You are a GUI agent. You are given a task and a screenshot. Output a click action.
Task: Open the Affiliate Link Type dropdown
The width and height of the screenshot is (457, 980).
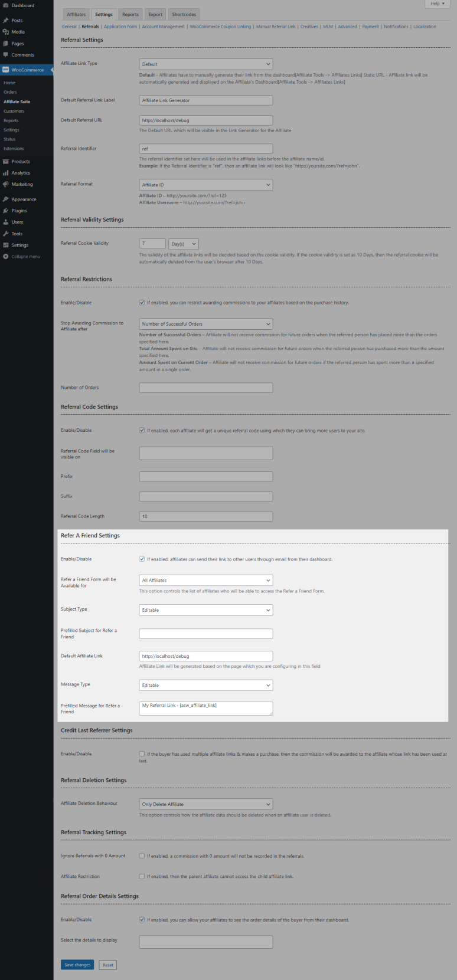(206, 64)
